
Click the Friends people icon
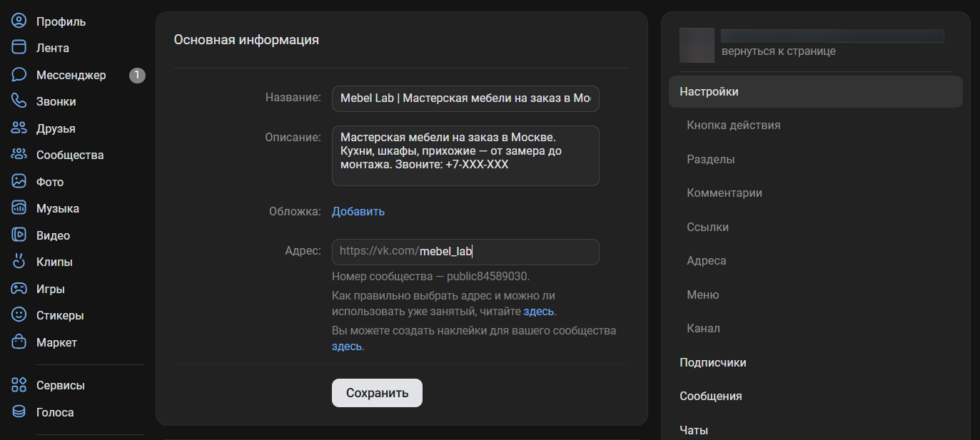click(x=19, y=128)
